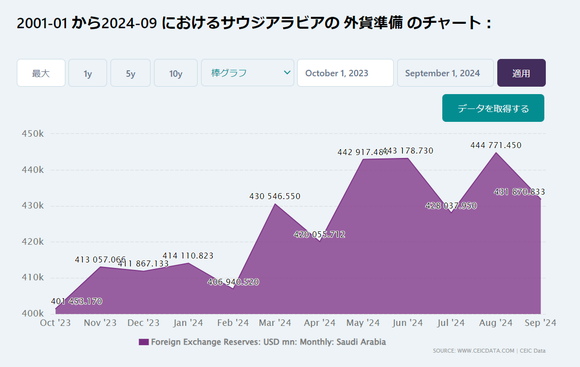Click the September 1, 2024 end date field
The image size is (580, 367).
tap(445, 73)
